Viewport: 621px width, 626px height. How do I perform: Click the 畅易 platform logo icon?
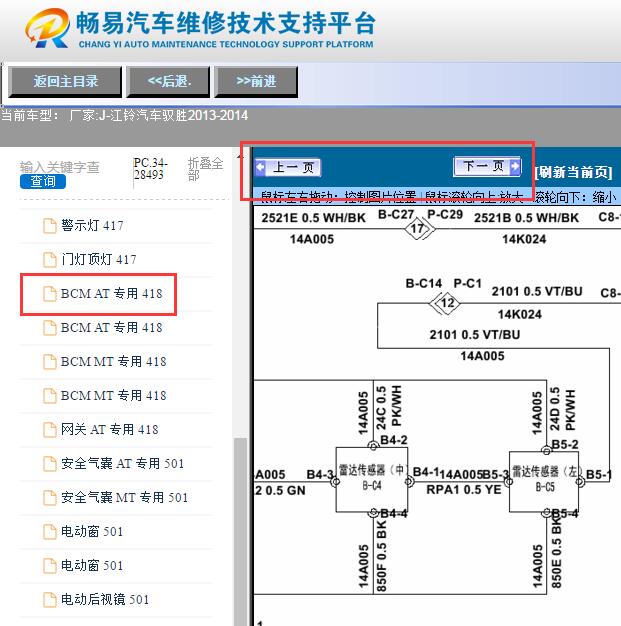pos(47,28)
